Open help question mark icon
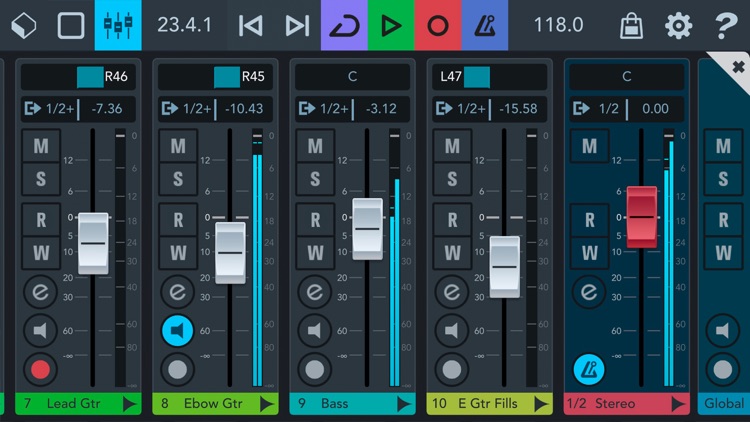The image size is (750, 422). click(725, 25)
